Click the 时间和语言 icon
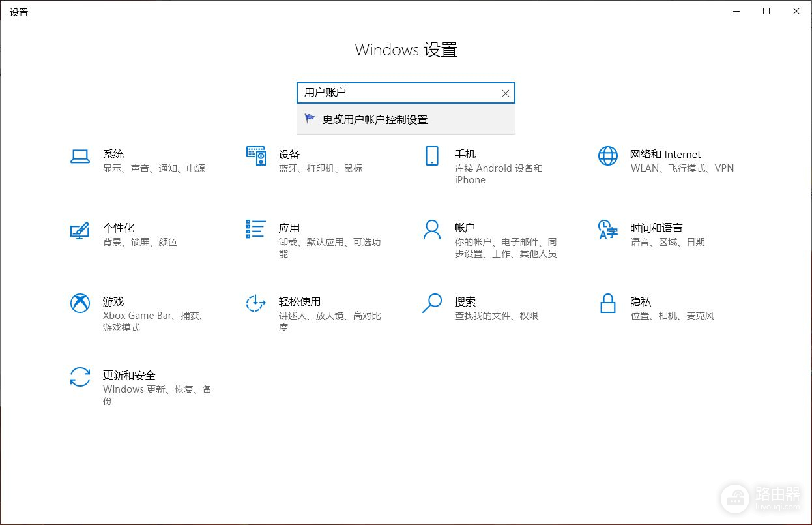 click(607, 230)
